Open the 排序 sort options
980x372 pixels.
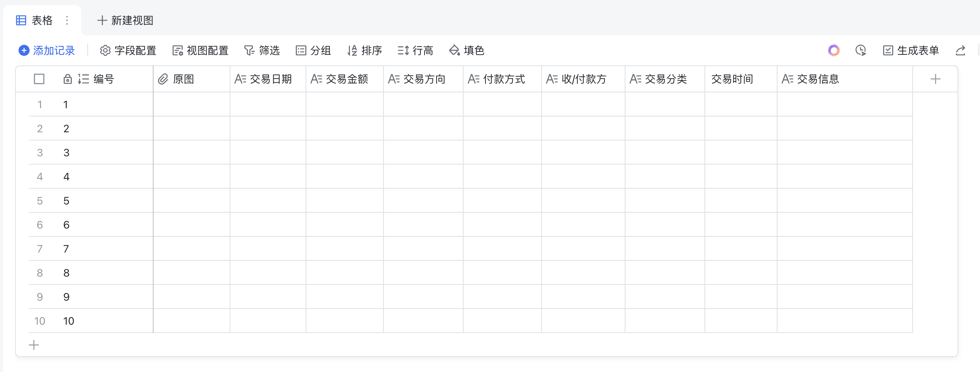pos(365,50)
